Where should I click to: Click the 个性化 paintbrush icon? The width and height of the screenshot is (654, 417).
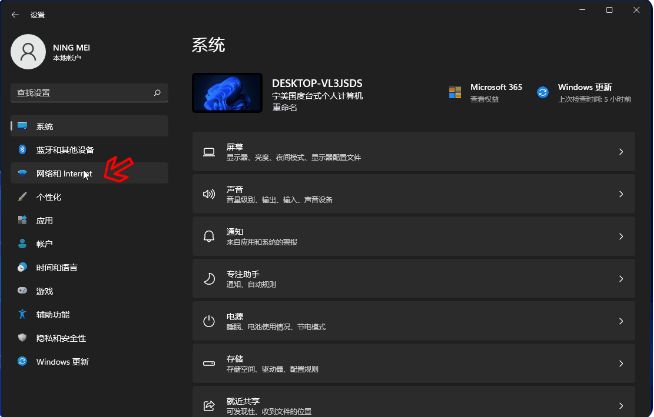point(22,197)
